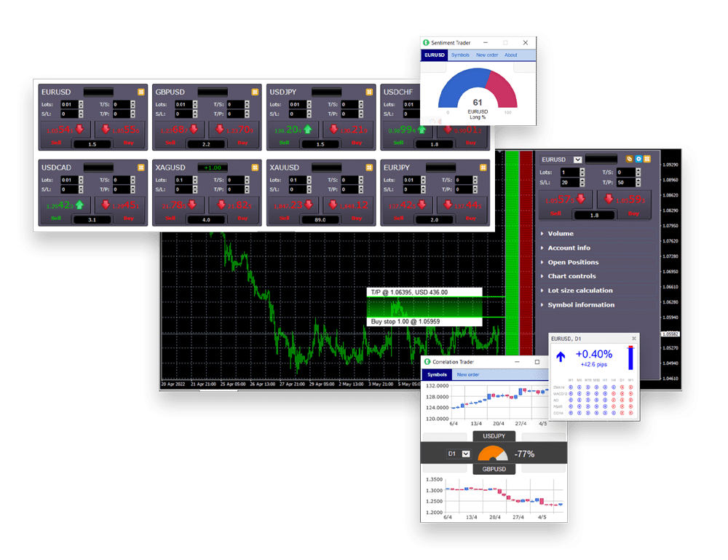This screenshot has width=728, height=560.
Task: Open New order tab in Sentiment Trader
Action: click(486, 55)
